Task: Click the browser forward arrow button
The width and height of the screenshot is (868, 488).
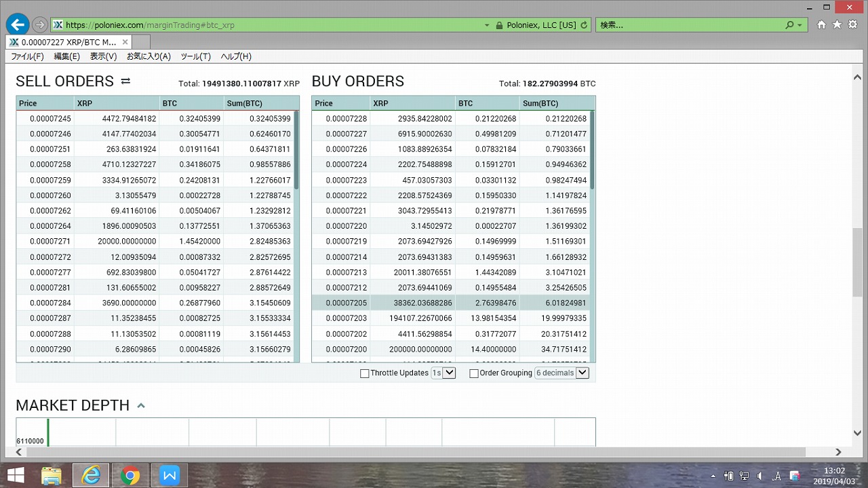Action: click(x=40, y=24)
